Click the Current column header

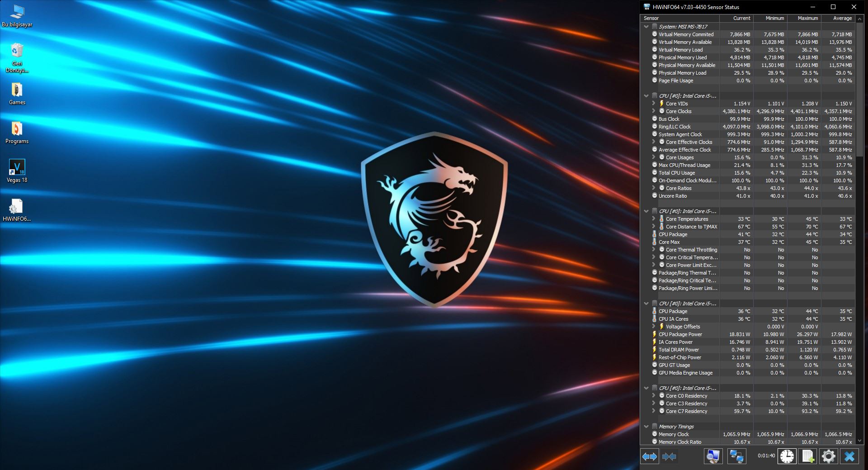tap(736, 18)
